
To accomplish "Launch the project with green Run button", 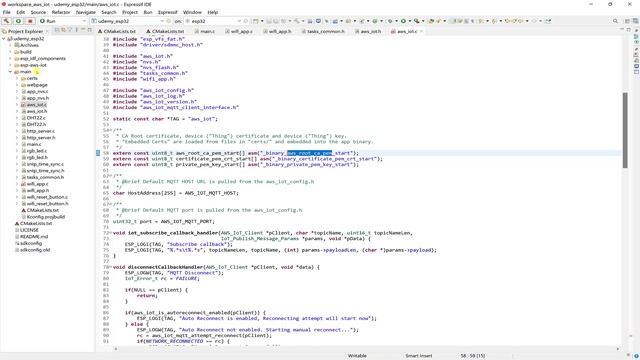I will [18, 21].
